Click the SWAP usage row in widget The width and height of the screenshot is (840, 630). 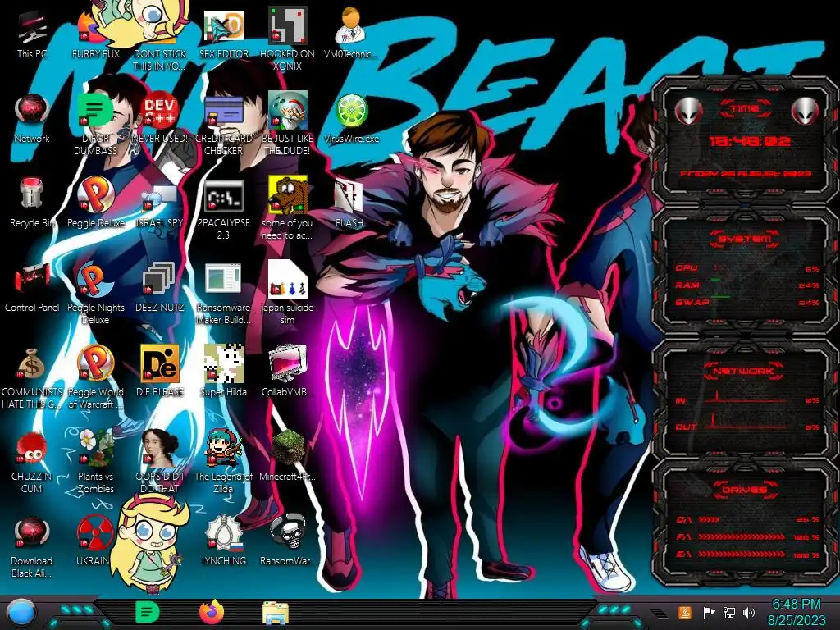pyautogui.click(x=747, y=302)
